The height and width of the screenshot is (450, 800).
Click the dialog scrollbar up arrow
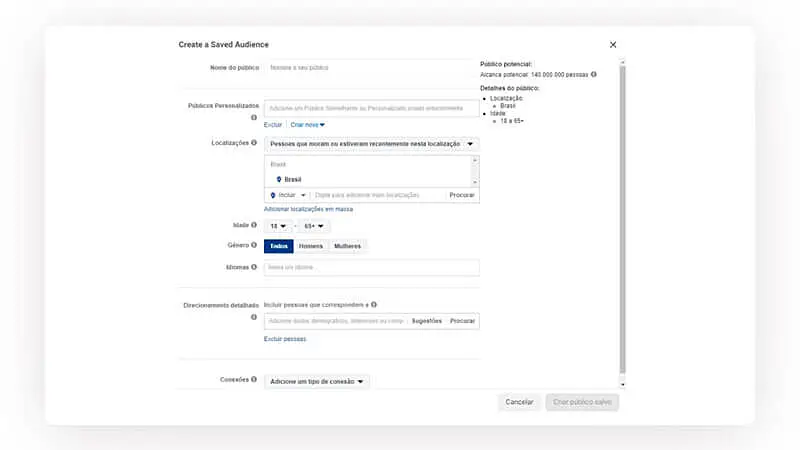pyautogui.click(x=622, y=62)
